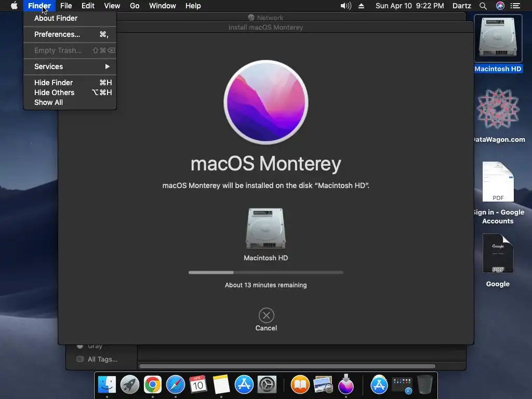The image size is (532, 399).
Task: Open the View menu
Action: [112, 6]
